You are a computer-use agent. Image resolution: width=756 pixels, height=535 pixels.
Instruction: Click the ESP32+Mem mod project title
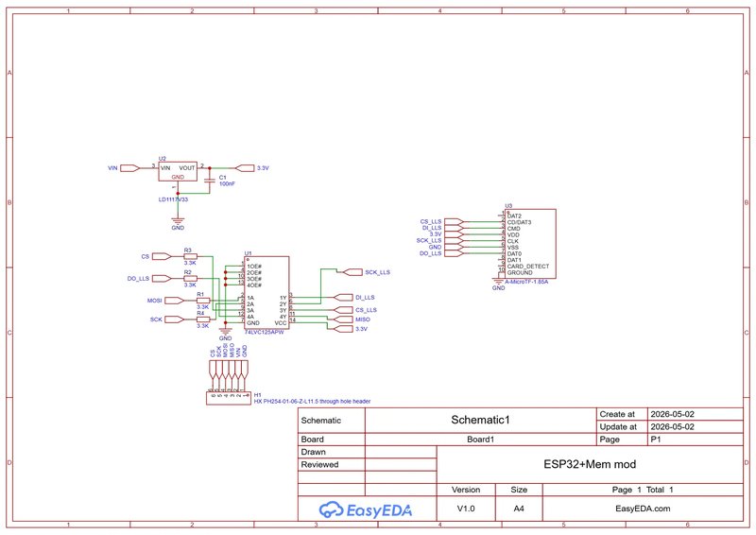(x=590, y=464)
